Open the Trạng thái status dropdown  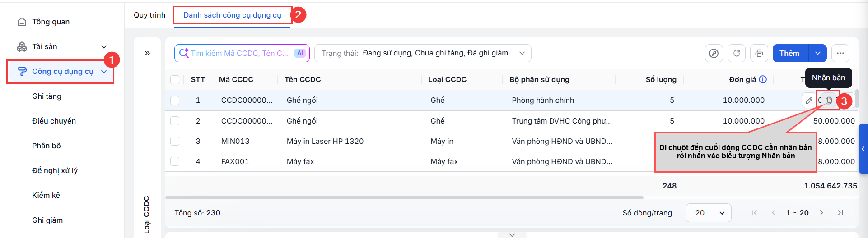[x=423, y=53]
